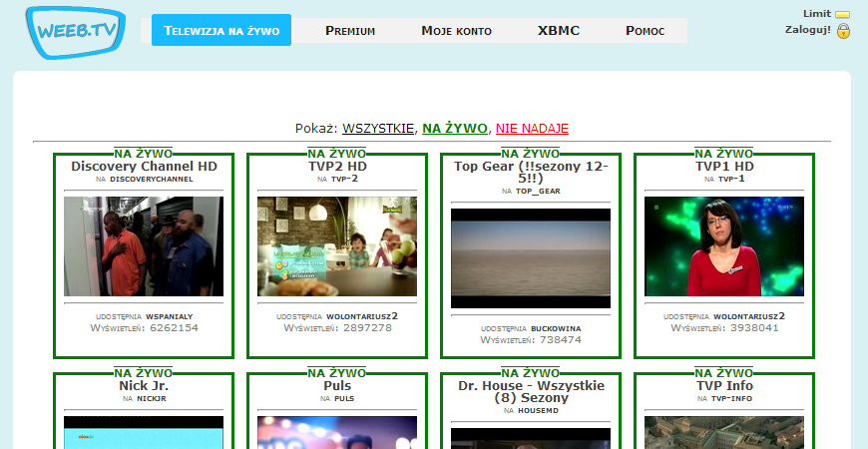The width and height of the screenshot is (868, 449).
Task: Click the Puls video thumbnail
Action: point(337,432)
